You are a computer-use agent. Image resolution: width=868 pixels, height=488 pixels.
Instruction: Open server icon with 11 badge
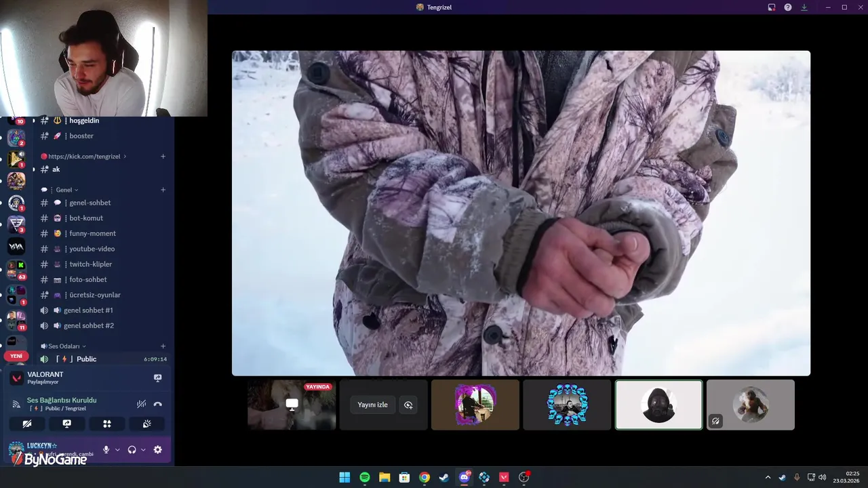(16, 319)
